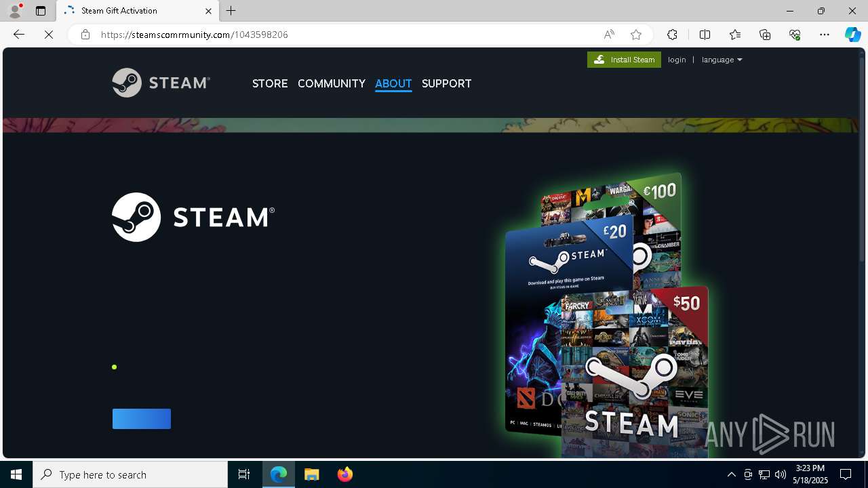Viewport: 868px width, 488px height.
Task: Open Browser essentials icon
Action: [x=795, y=35]
